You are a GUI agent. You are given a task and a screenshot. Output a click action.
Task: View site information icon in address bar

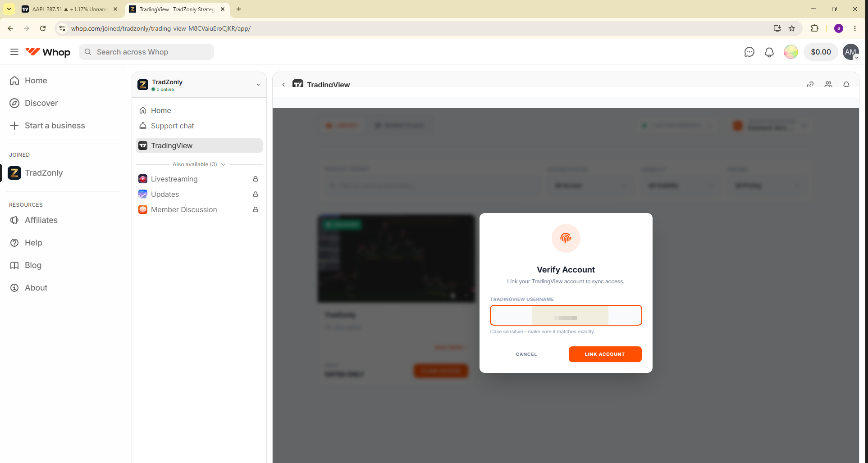point(62,28)
